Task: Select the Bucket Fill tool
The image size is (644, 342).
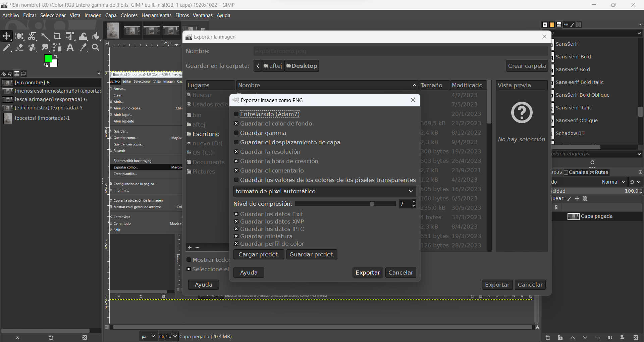Action: point(96,36)
